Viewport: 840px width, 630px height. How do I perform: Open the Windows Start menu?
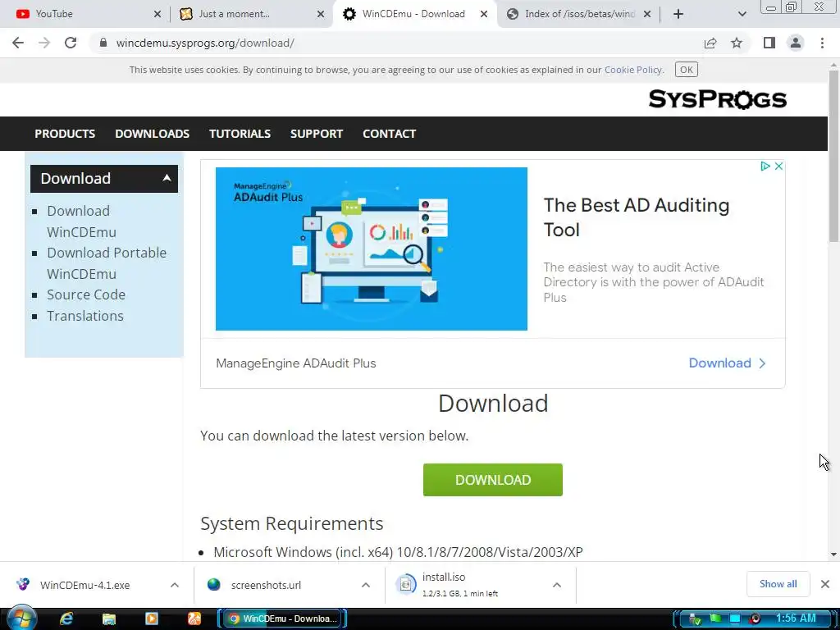pyautogui.click(x=22, y=619)
